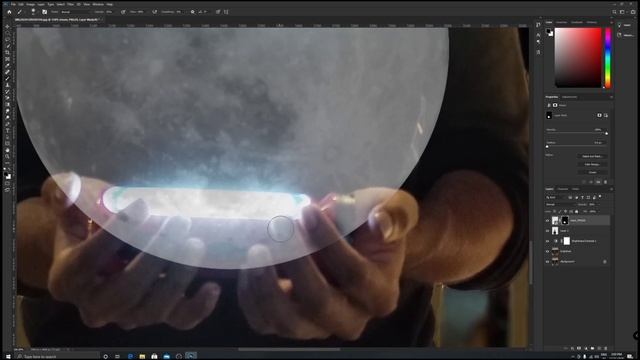This screenshot has width=640, height=360.
Task: Click the Color Range button
Action: point(592,164)
